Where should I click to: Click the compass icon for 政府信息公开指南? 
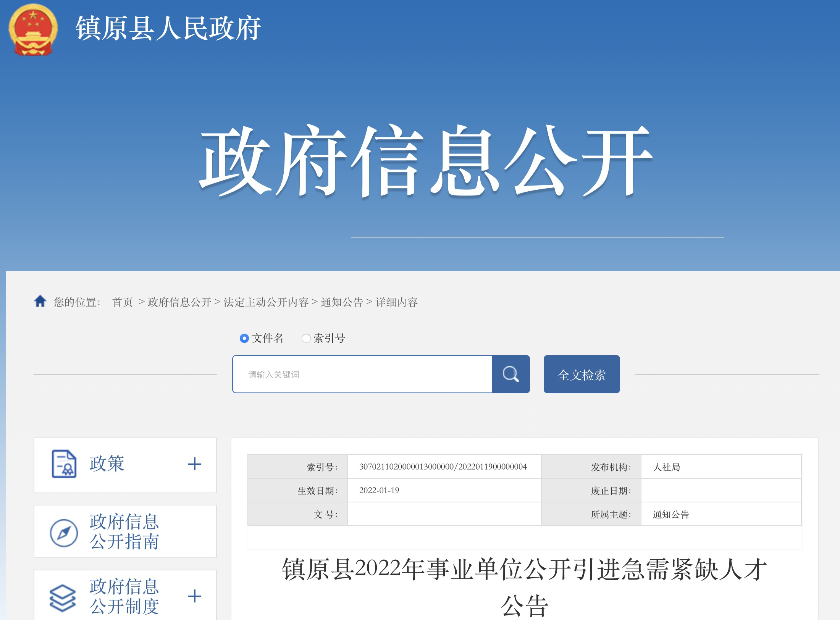click(64, 533)
